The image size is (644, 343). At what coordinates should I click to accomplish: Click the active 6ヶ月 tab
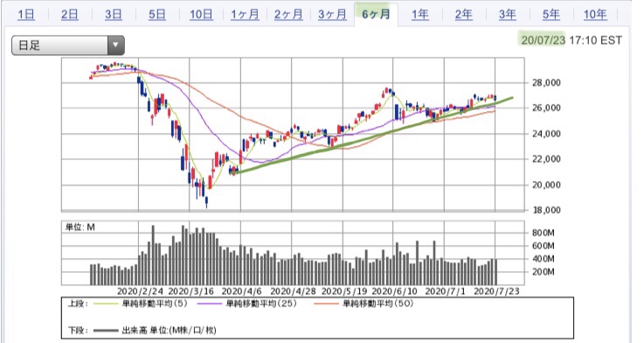[x=376, y=15]
